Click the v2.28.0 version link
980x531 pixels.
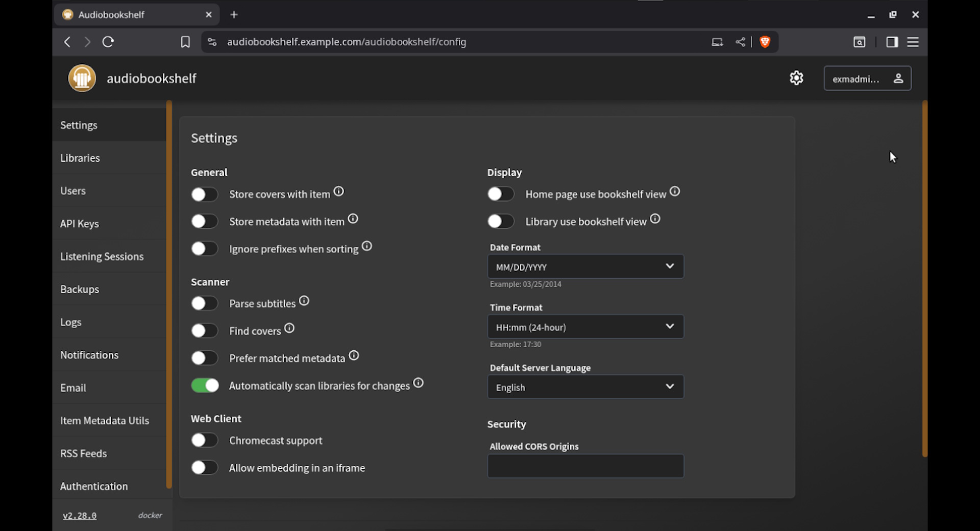point(80,516)
